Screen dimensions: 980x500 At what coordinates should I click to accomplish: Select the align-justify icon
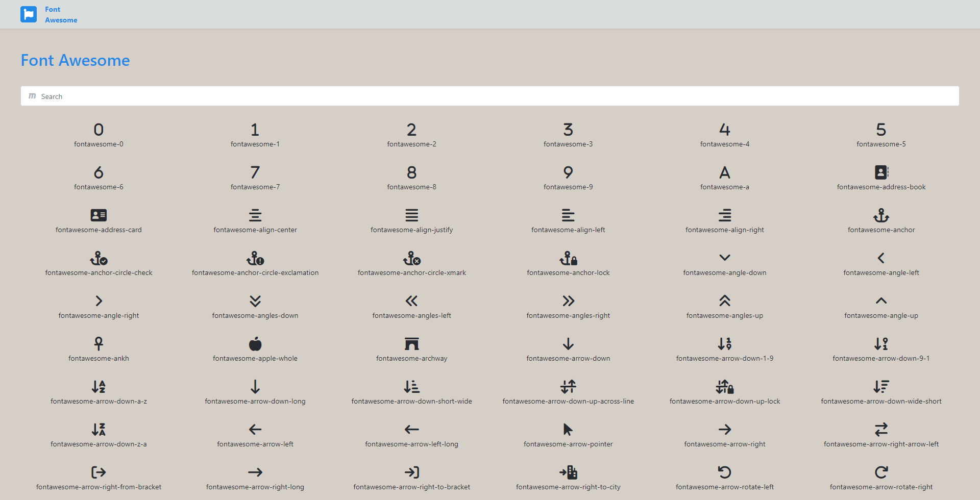pos(411,215)
